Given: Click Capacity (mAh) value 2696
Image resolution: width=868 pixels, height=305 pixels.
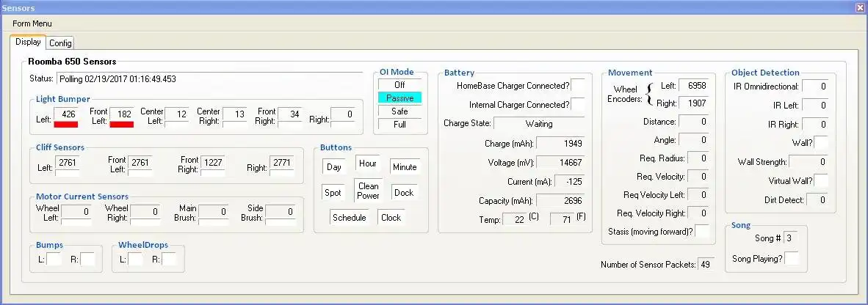Looking at the screenshot, I should [x=560, y=201].
